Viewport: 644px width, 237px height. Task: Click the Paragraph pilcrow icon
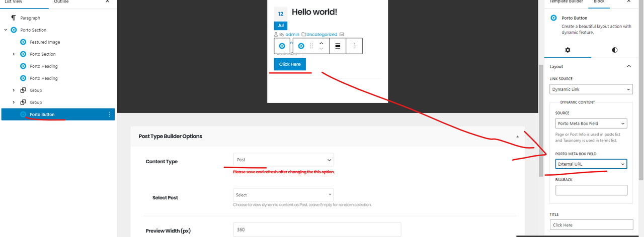[14, 18]
